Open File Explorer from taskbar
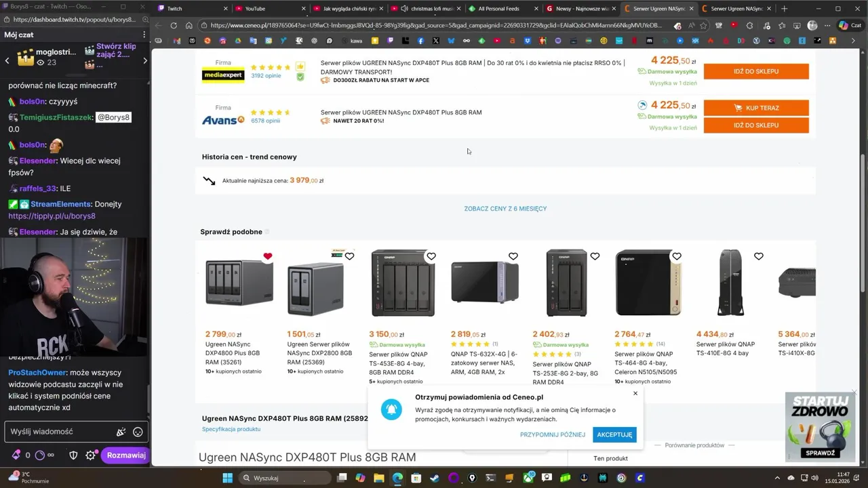 click(x=379, y=478)
